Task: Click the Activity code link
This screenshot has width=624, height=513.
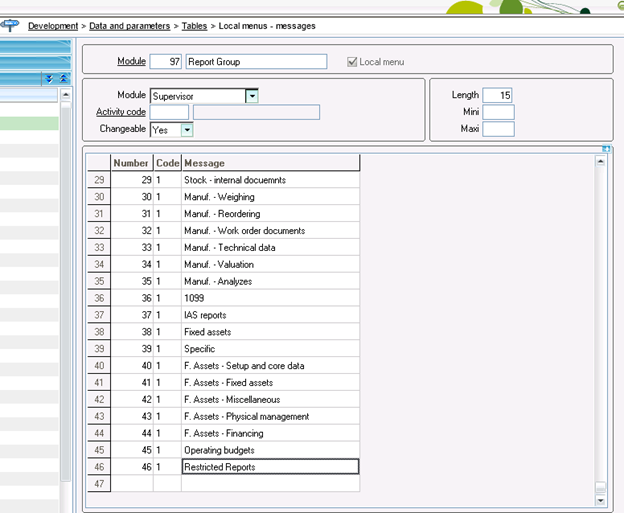Action: [x=121, y=112]
